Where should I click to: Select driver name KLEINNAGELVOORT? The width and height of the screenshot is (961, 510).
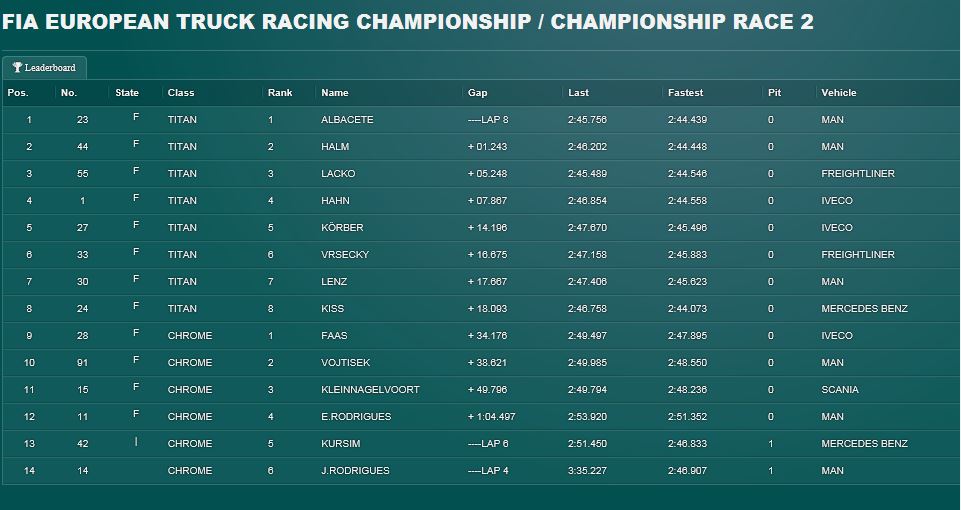[370, 389]
